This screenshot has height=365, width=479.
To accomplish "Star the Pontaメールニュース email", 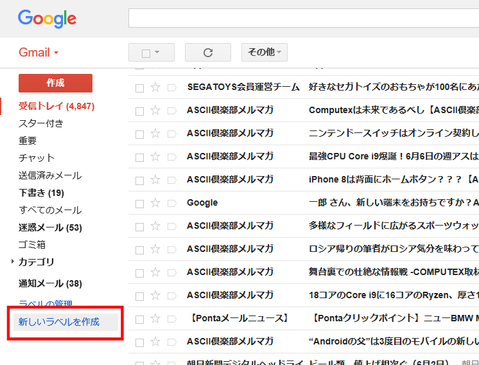I will click(155, 318).
